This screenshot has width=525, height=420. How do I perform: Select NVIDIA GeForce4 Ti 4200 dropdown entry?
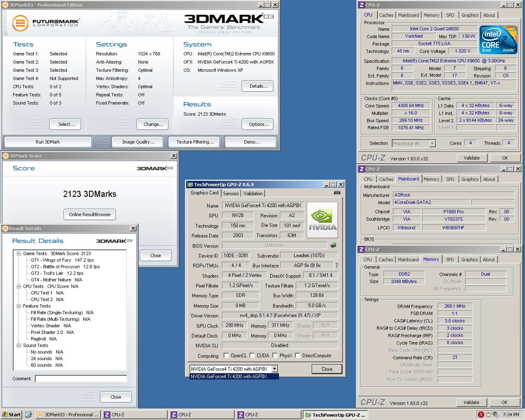[x=234, y=377]
